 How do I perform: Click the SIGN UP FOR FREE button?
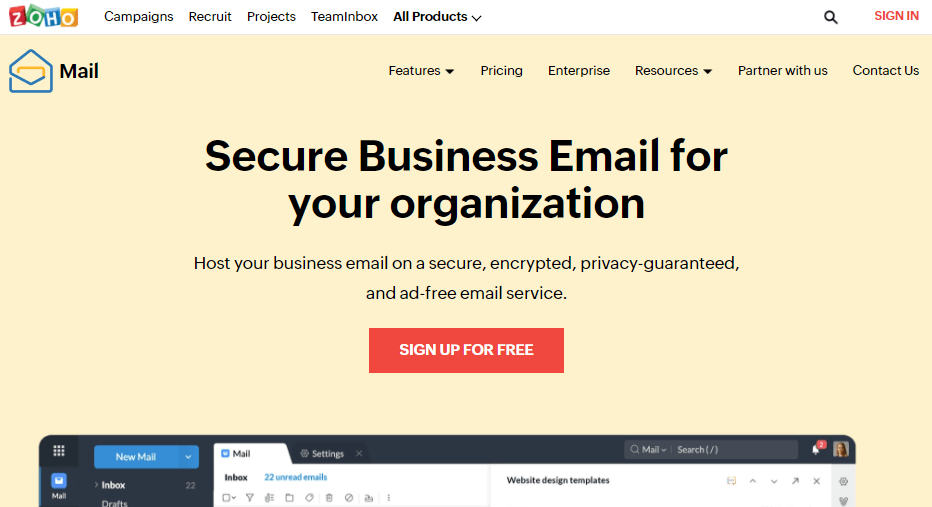click(x=466, y=350)
